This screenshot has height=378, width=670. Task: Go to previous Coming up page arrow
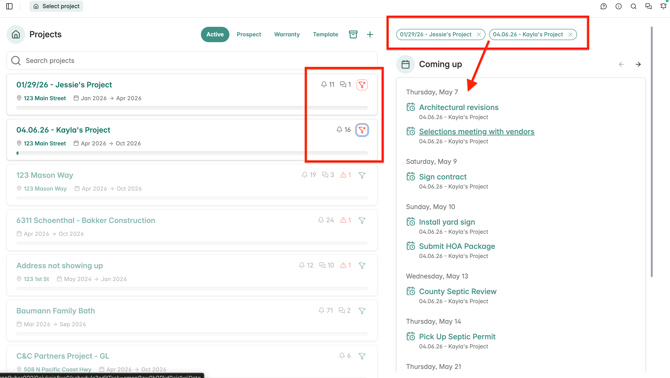click(x=621, y=64)
